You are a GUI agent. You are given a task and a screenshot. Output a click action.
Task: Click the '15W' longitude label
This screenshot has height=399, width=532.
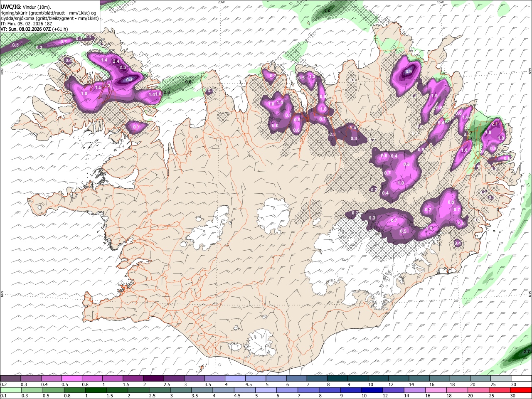tap(440, 2)
